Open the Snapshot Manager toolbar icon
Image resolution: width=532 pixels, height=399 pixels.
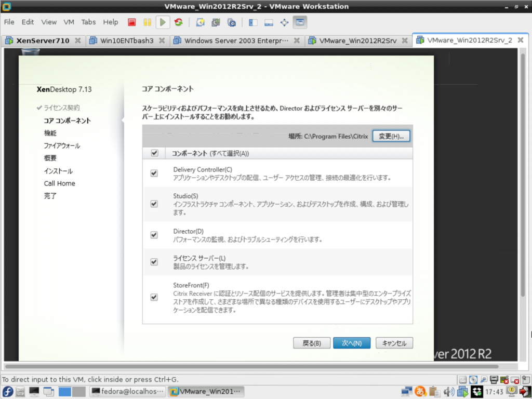click(x=232, y=22)
